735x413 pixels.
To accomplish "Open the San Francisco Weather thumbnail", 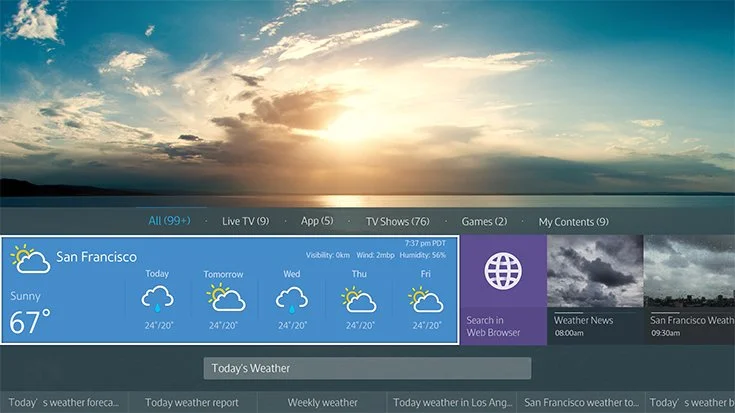I will click(689, 271).
